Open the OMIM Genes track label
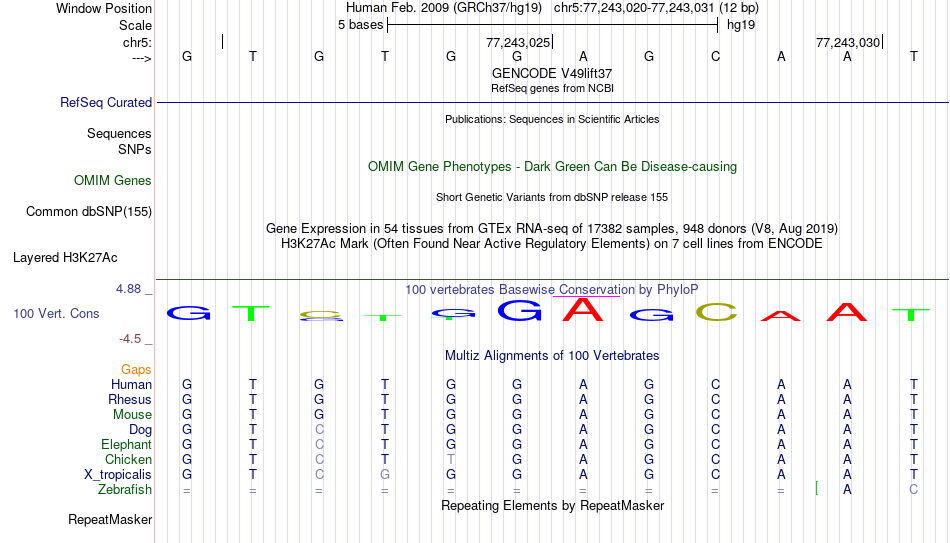This screenshot has width=950, height=543. [112, 181]
